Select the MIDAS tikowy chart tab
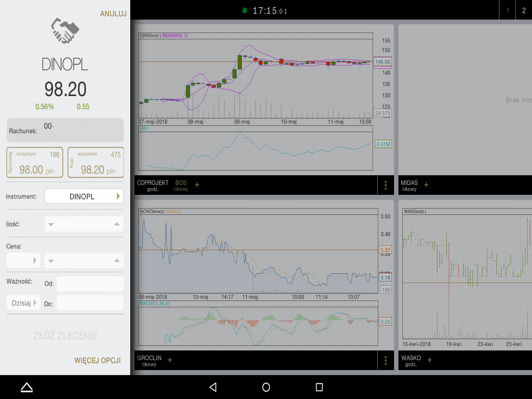This screenshot has width=532, height=399. tap(409, 185)
